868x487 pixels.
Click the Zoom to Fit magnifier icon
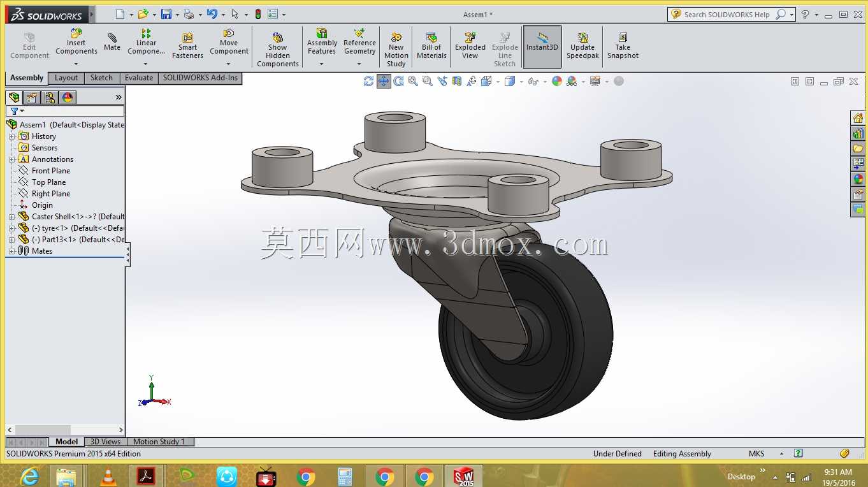(413, 81)
